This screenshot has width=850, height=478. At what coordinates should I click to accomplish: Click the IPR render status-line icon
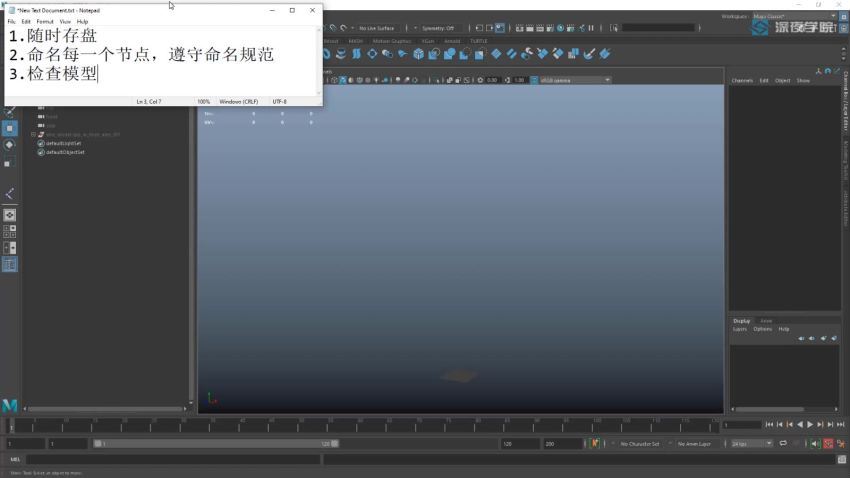pyautogui.click(x=540, y=28)
